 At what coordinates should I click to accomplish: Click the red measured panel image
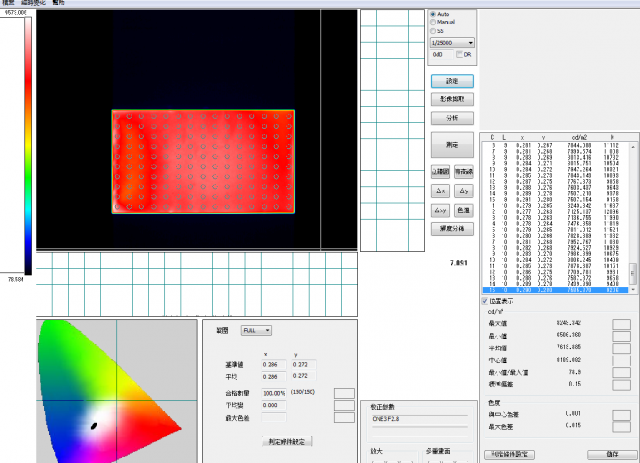(203, 160)
